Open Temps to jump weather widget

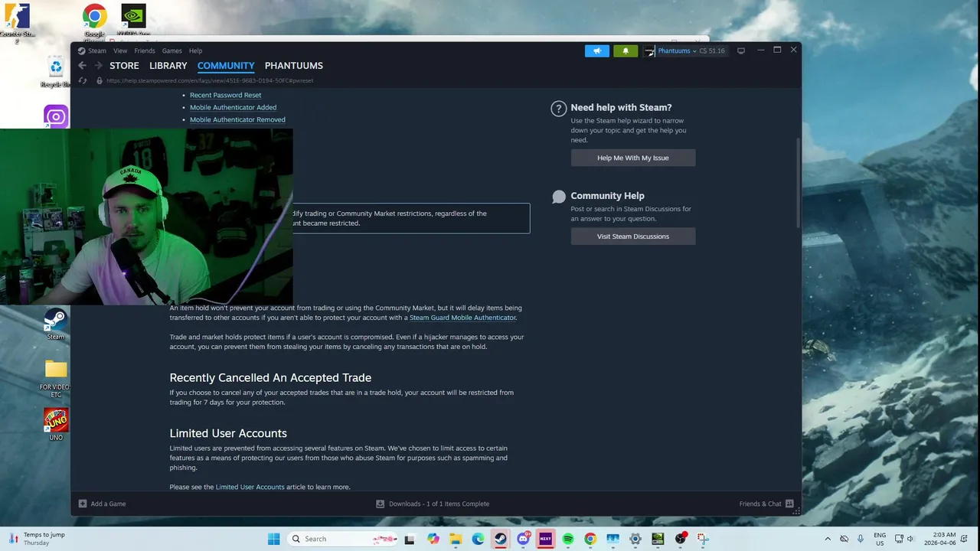click(x=37, y=539)
